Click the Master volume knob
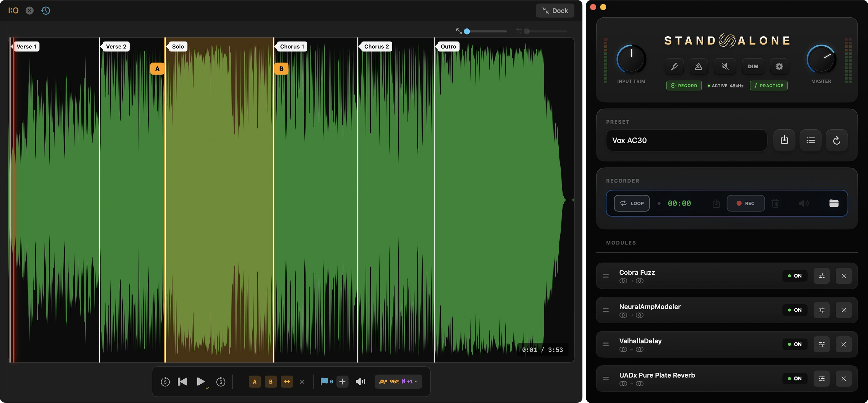The height and width of the screenshot is (403, 868). [821, 59]
